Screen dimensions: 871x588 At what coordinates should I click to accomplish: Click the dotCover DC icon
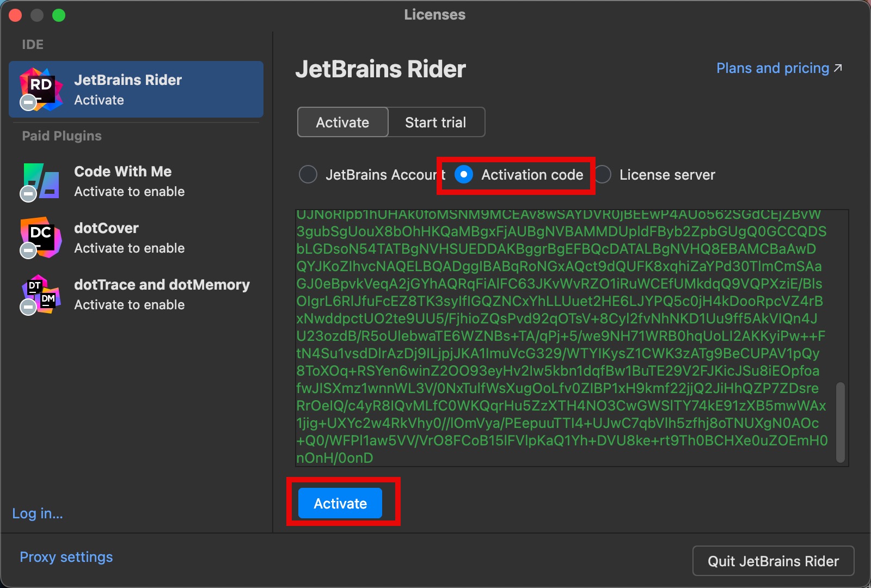[41, 237]
